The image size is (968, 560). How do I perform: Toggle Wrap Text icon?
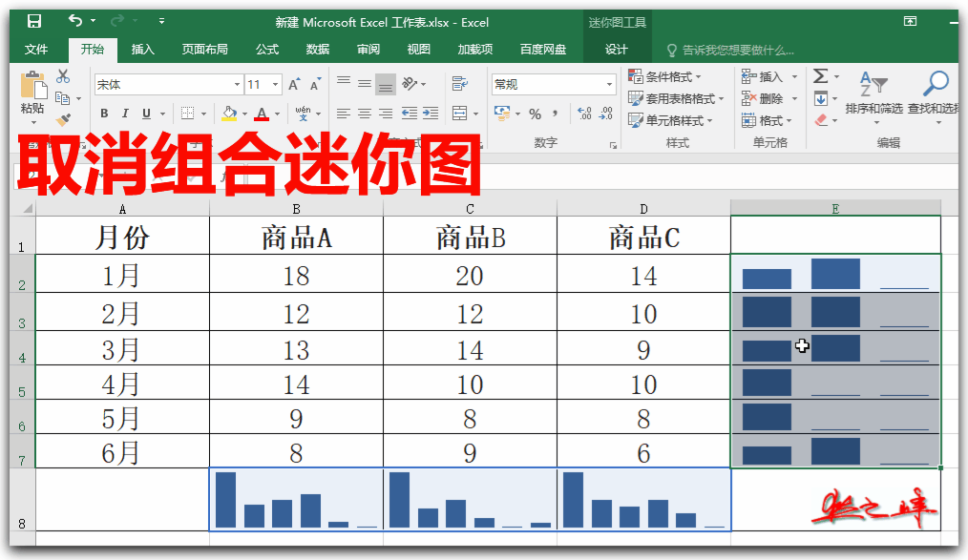click(460, 83)
